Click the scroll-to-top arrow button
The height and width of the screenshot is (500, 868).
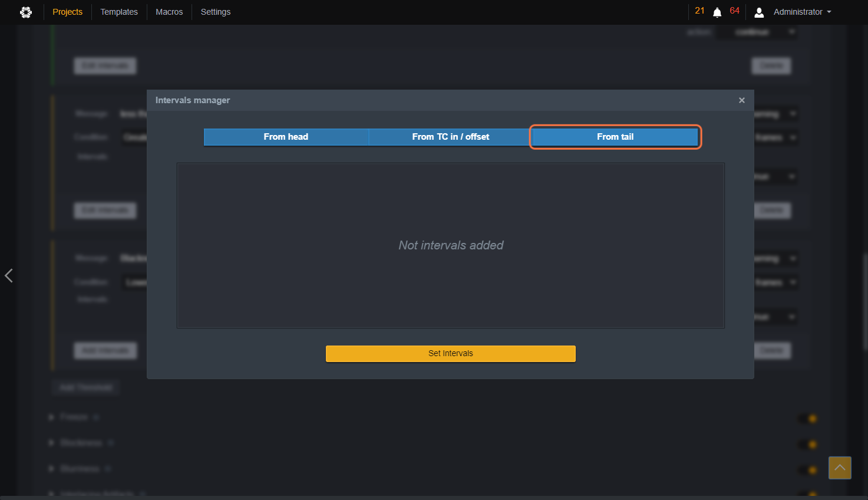coord(840,468)
